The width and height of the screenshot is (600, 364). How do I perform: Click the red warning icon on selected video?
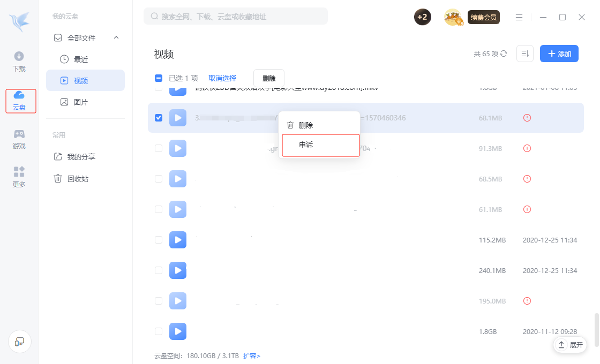pyautogui.click(x=527, y=118)
